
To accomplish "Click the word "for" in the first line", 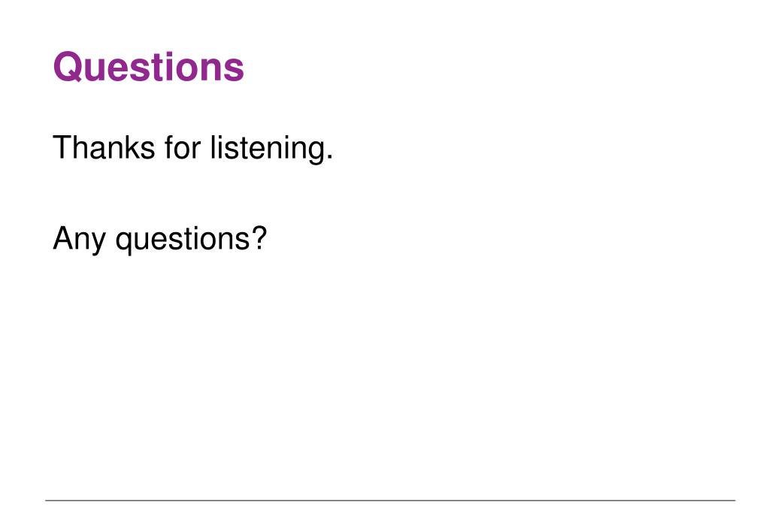I will tap(183, 147).
